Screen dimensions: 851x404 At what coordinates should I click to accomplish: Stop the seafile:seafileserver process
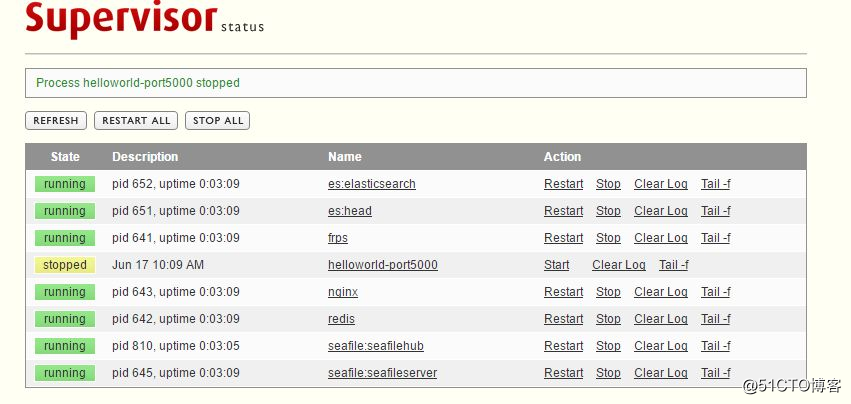(x=608, y=373)
